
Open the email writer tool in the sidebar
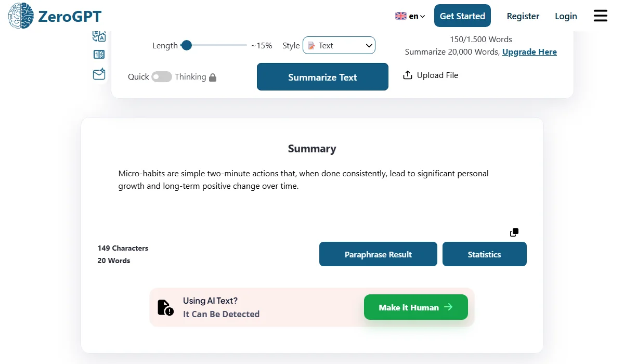(99, 74)
